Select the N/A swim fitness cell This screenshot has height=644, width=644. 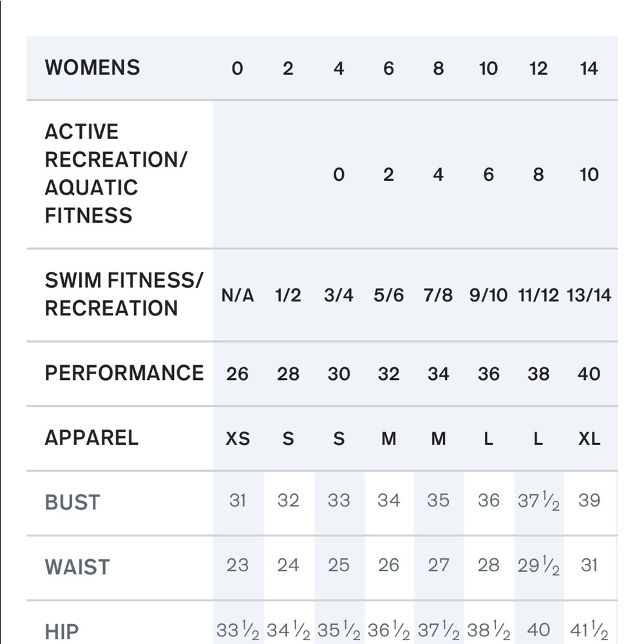(238, 296)
